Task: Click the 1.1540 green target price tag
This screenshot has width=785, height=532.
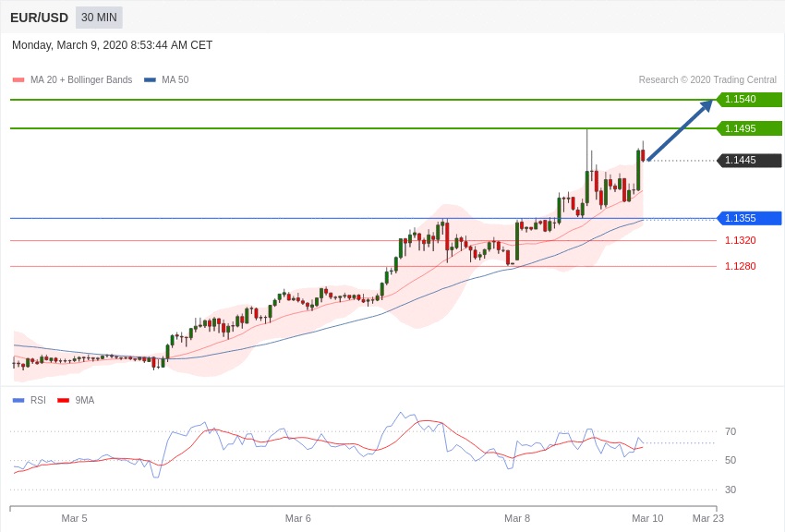Action: (748, 100)
